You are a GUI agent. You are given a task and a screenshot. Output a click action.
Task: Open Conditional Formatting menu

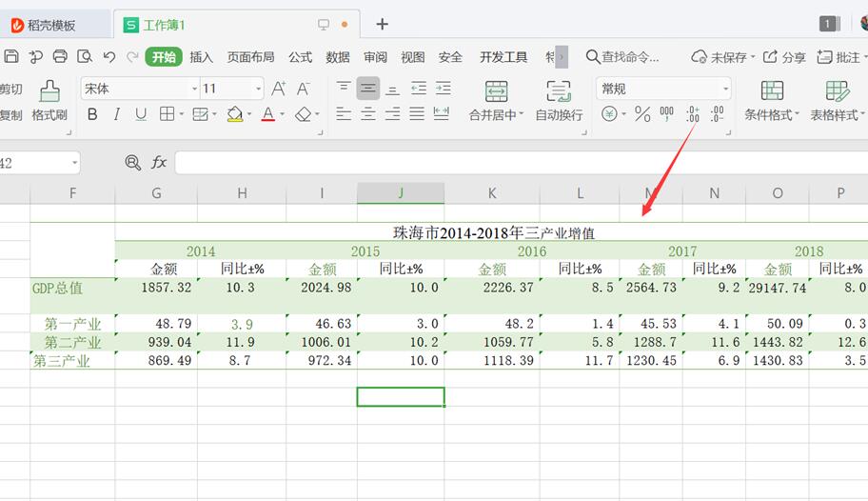772,101
